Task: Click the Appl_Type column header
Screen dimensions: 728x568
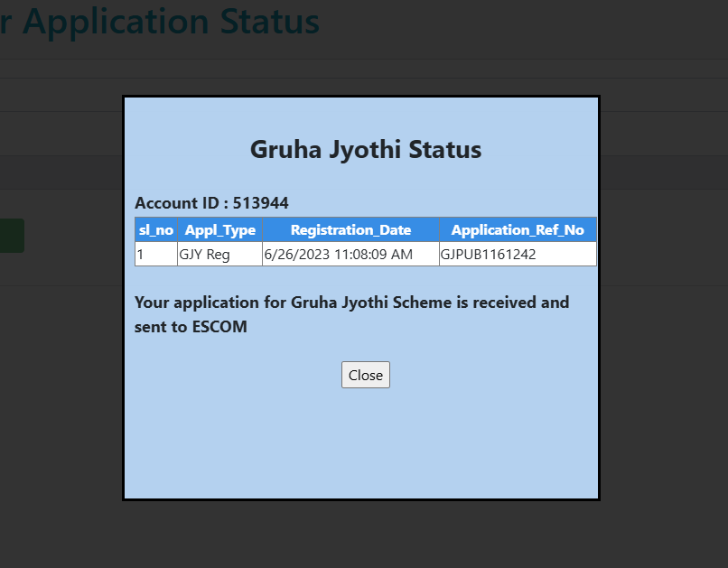Action: [220, 229]
